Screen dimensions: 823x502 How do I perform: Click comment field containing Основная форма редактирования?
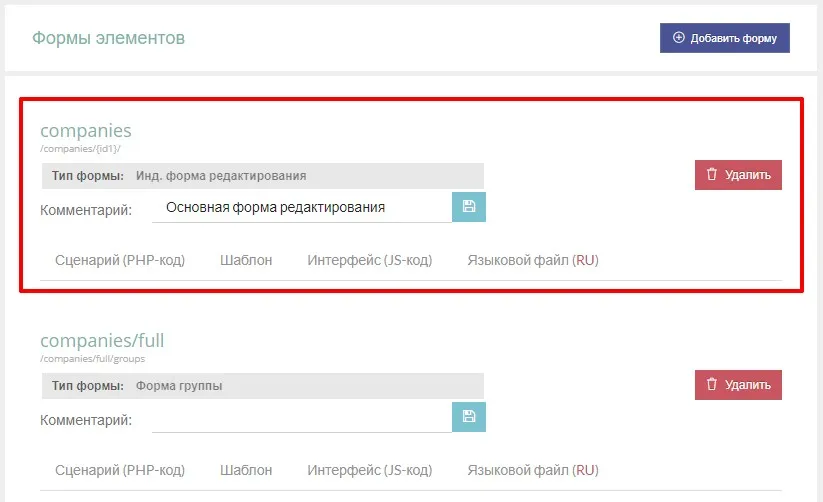click(301, 208)
